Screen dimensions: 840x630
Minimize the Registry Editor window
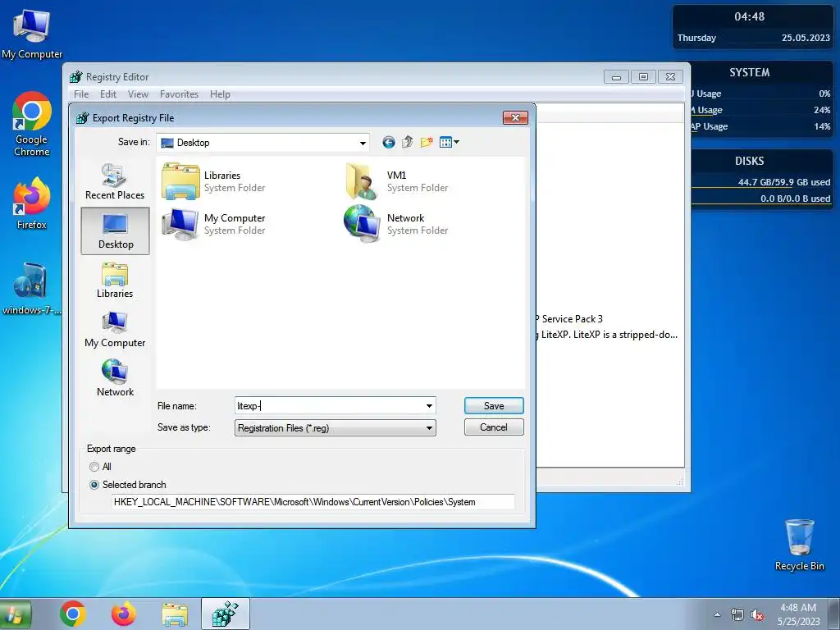pyautogui.click(x=617, y=77)
